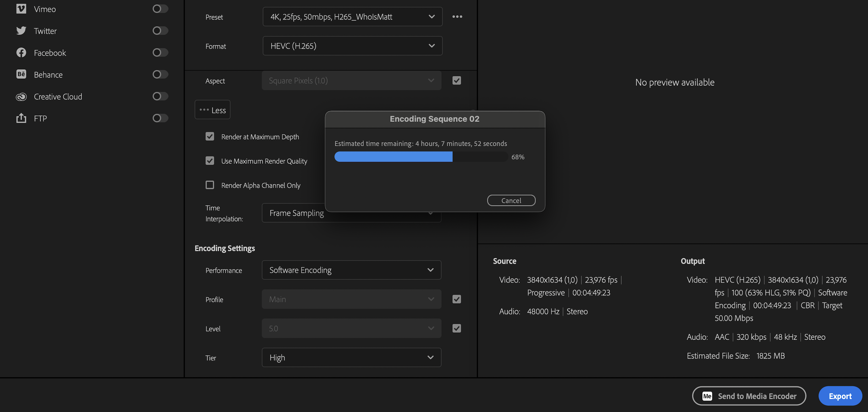868x412 pixels.
Task: Click the Facebook platform icon
Action: [x=20, y=52]
